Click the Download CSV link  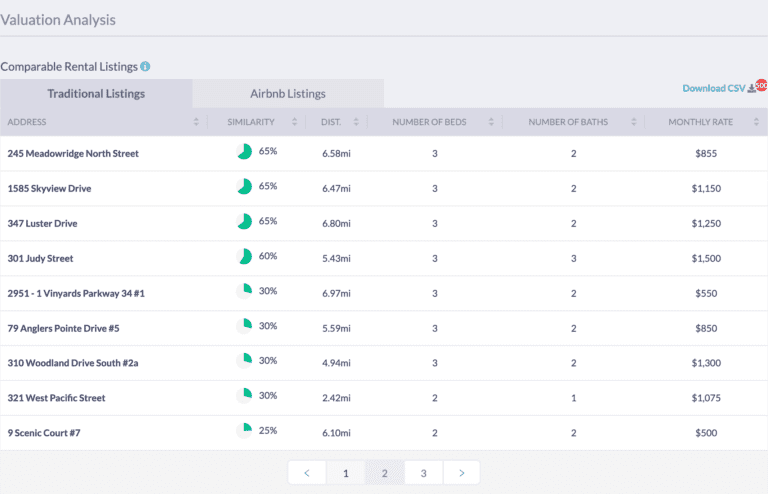coord(713,88)
